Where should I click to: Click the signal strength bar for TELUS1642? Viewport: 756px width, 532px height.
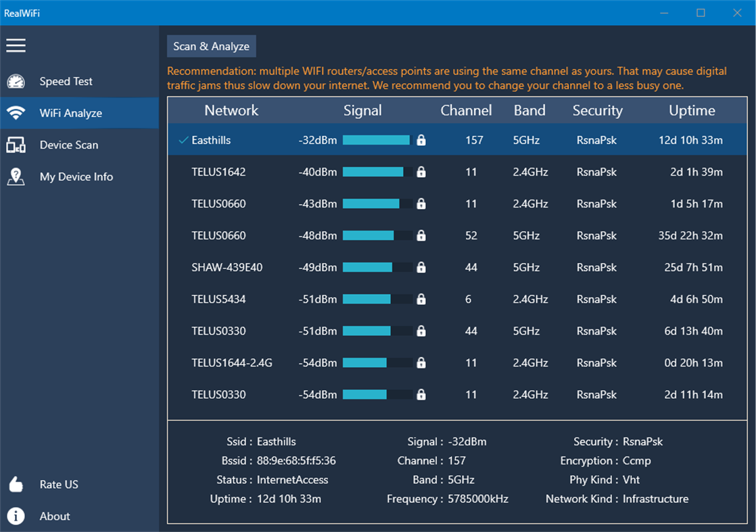coord(376,172)
